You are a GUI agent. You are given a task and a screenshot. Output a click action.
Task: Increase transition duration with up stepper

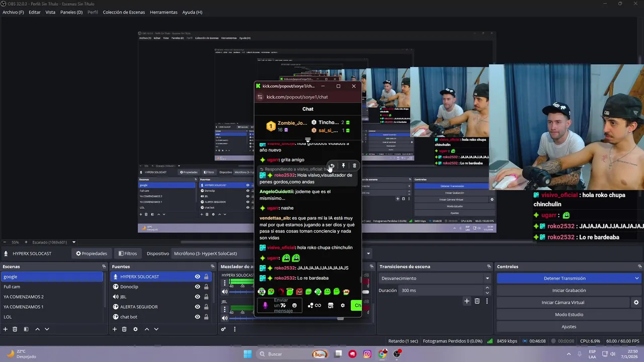(487, 288)
